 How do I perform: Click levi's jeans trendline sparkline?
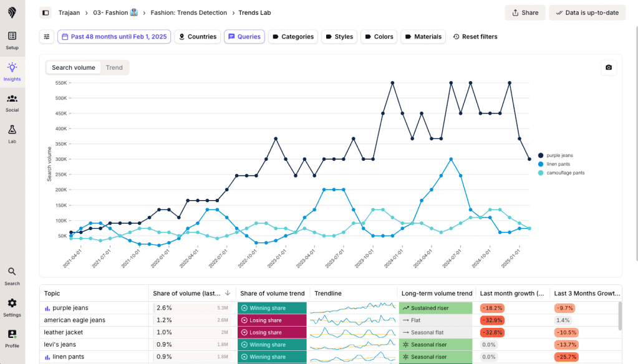353,345
